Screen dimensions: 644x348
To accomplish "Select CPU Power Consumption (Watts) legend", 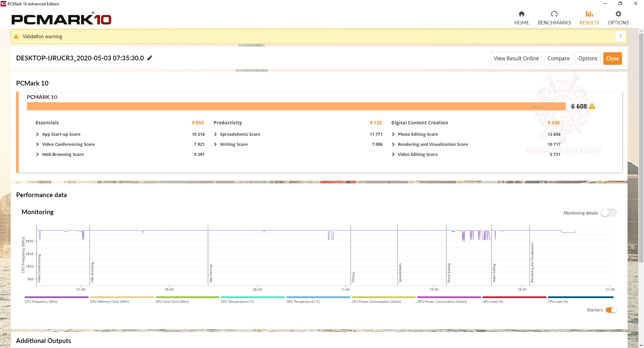I will point(383,299).
